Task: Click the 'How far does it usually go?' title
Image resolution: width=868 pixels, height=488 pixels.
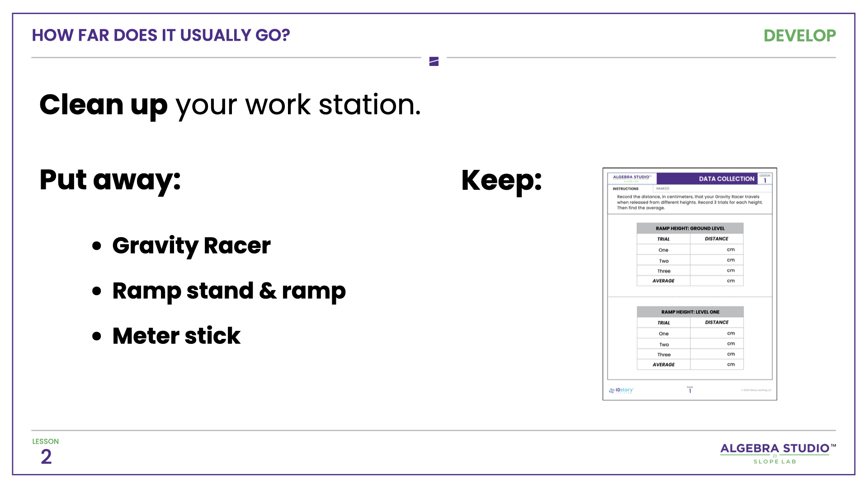Action: tap(160, 35)
